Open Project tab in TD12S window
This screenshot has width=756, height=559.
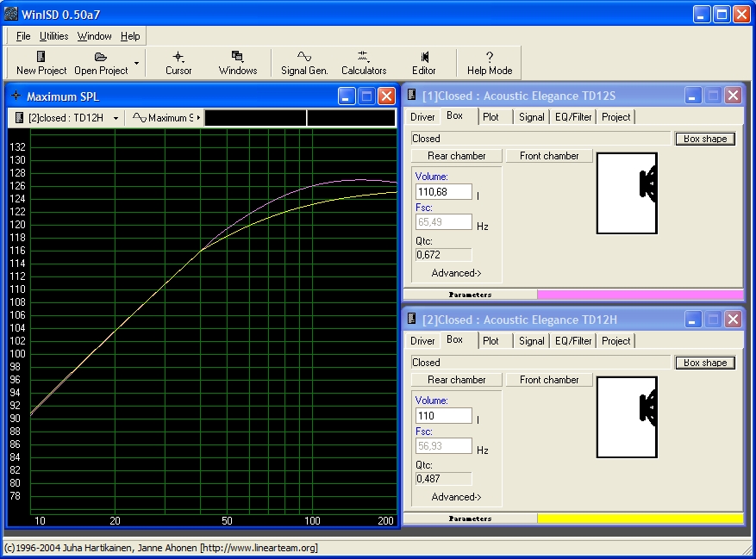click(615, 117)
